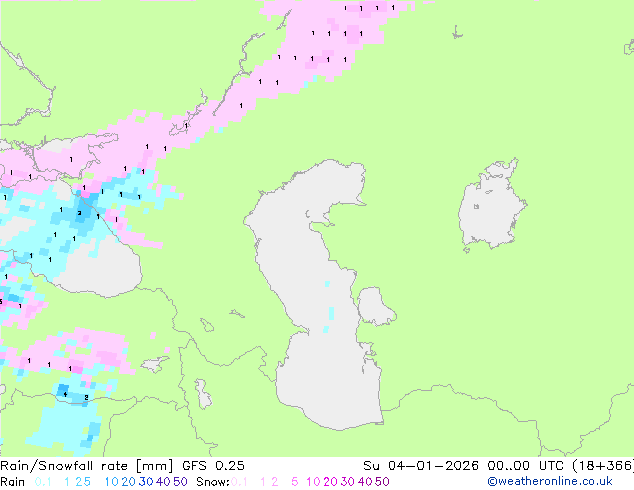
Task: Pick the Snow legend 0.1 value
Action: coord(239,482)
